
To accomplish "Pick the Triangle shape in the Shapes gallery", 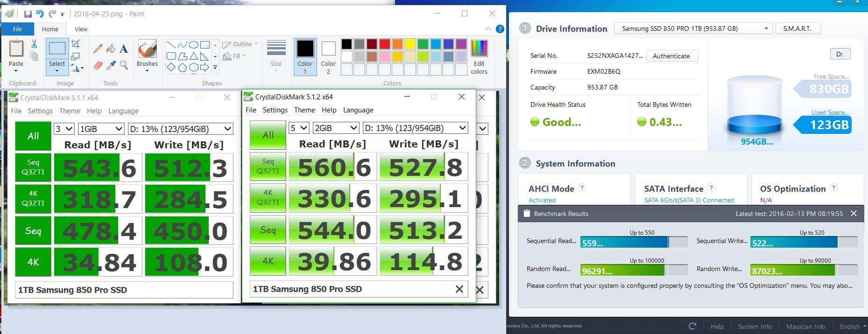I will coord(193,56).
